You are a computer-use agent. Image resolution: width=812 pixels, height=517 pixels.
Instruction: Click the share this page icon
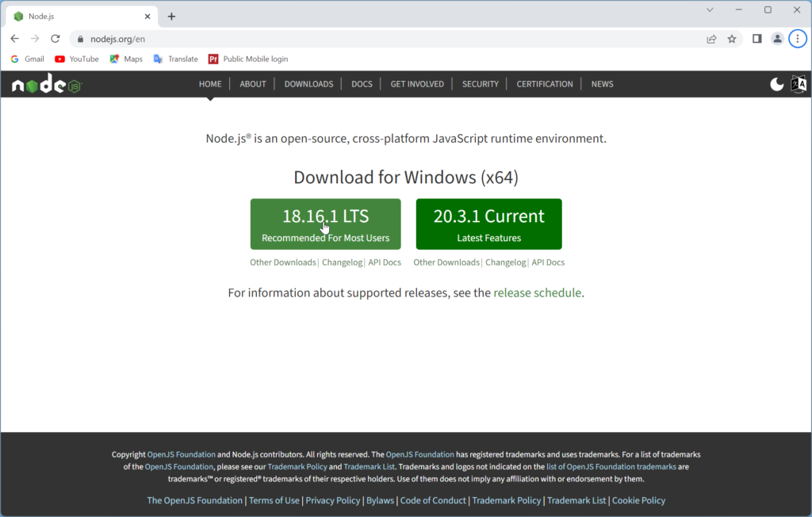pos(711,39)
